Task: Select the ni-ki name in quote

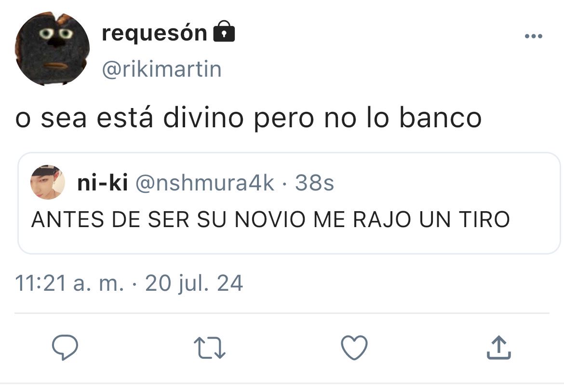Action: coord(103,183)
